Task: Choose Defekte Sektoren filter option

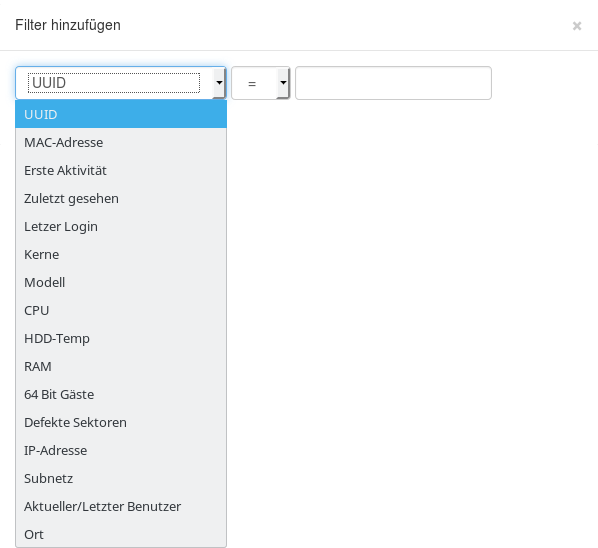Action: click(121, 422)
